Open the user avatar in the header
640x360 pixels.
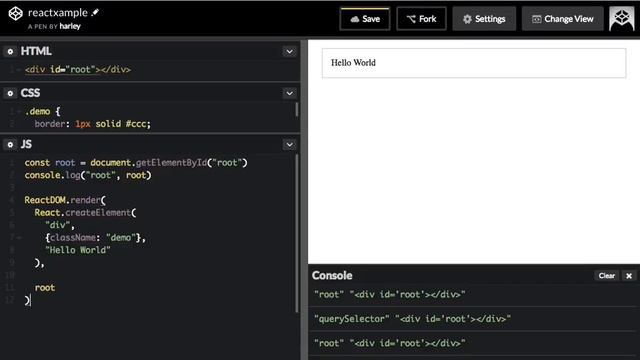[x=622, y=19]
